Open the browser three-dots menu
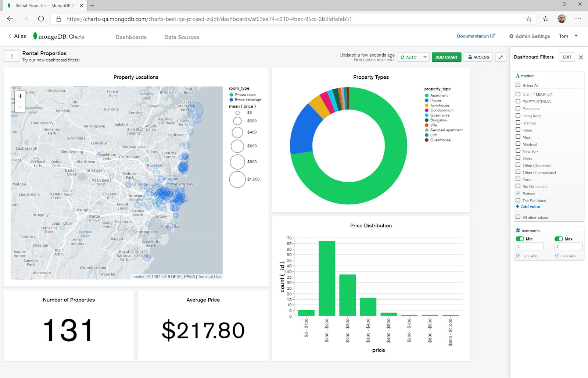 tap(578, 19)
